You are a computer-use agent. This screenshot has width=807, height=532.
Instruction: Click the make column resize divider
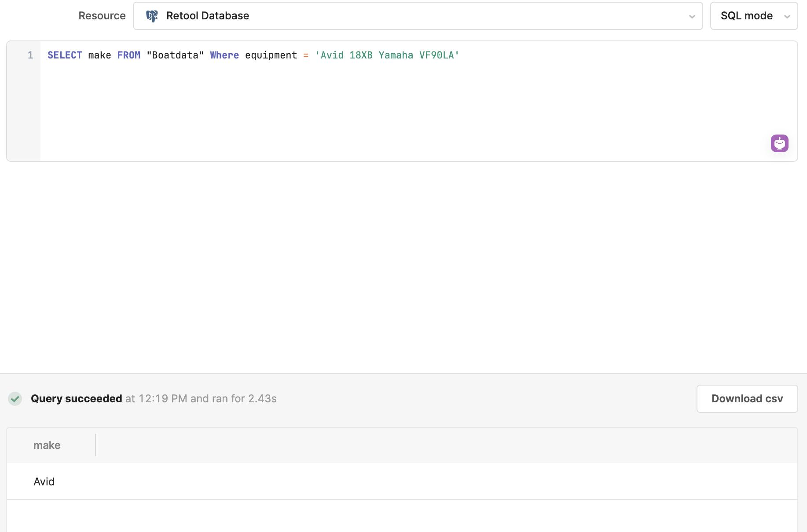pos(95,445)
